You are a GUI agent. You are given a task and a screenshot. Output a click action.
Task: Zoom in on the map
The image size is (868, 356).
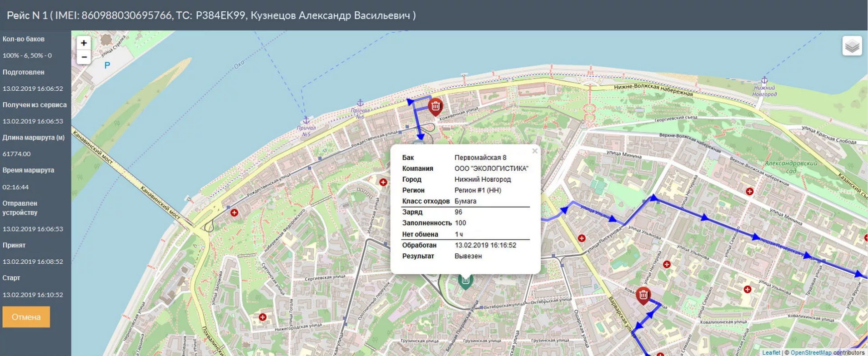coord(84,43)
